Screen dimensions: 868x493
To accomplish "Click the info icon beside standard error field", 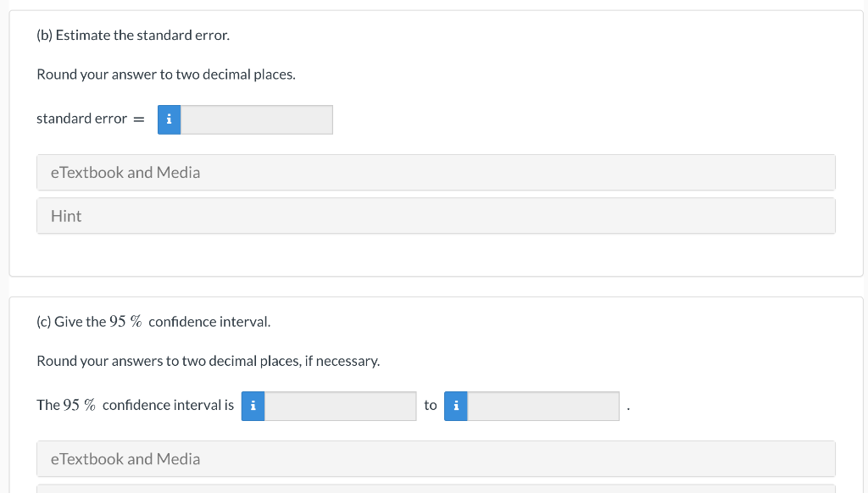I will click(169, 119).
